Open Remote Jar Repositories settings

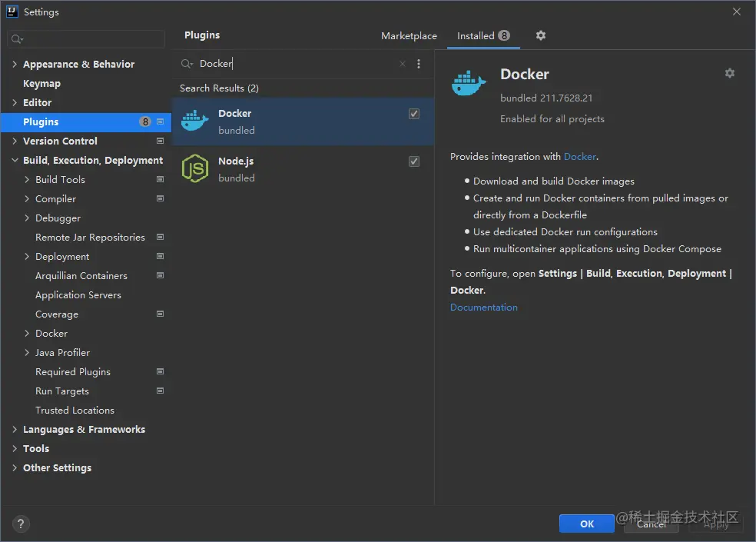(x=90, y=237)
